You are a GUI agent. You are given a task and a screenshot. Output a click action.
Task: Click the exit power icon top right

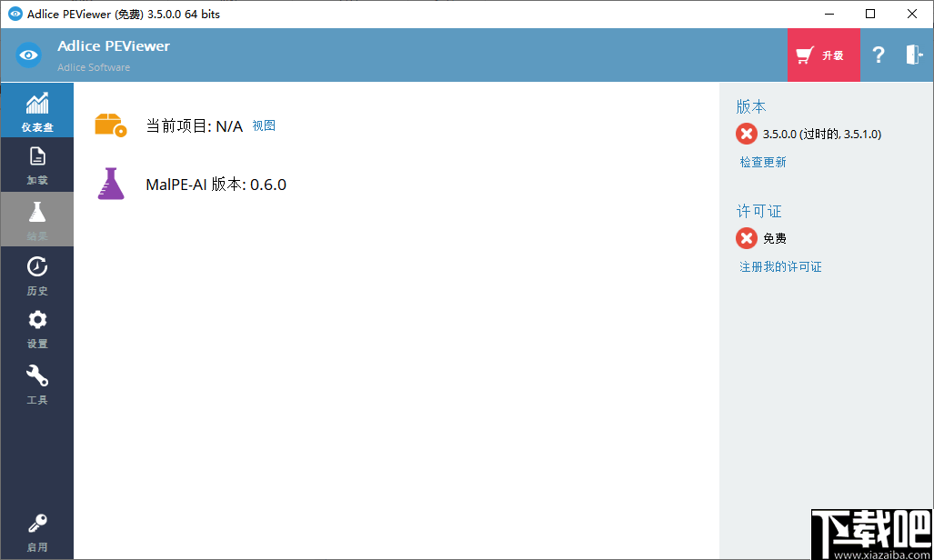click(x=912, y=55)
